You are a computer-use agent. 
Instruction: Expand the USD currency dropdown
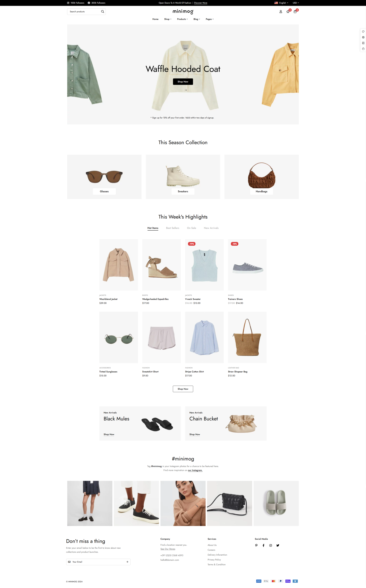click(296, 3)
